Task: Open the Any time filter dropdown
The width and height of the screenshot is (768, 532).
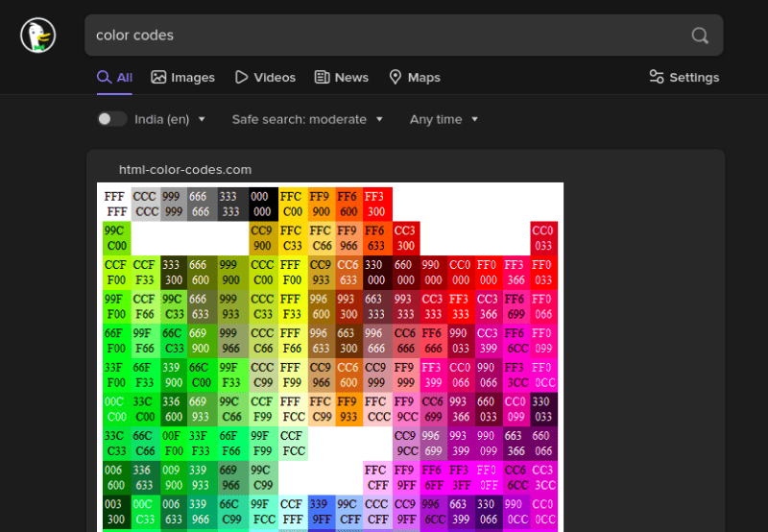Action: (x=444, y=119)
